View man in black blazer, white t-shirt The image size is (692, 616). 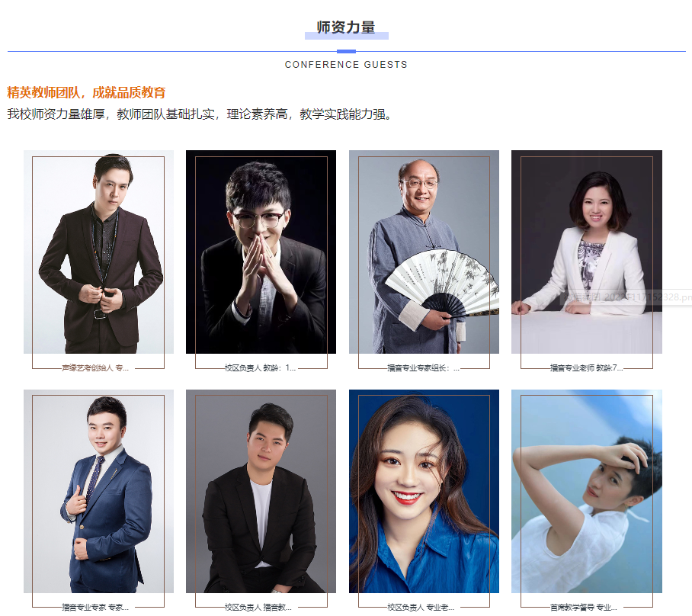coord(261,491)
